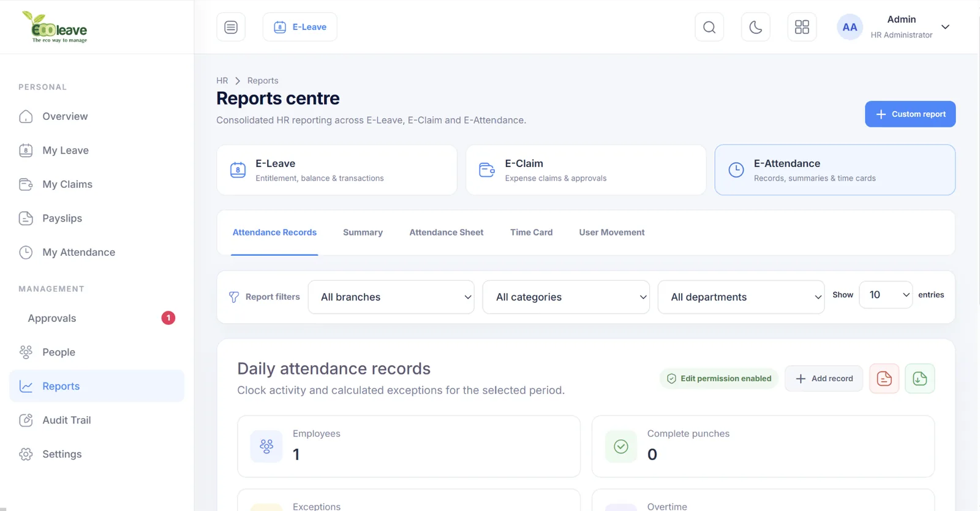Export records to Excel green icon
Viewport: 980px width, 511px height.
pos(920,379)
